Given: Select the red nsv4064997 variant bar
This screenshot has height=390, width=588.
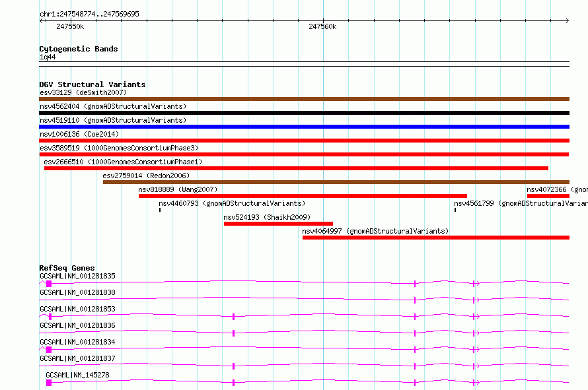Looking at the screenshot, I should coord(436,238).
